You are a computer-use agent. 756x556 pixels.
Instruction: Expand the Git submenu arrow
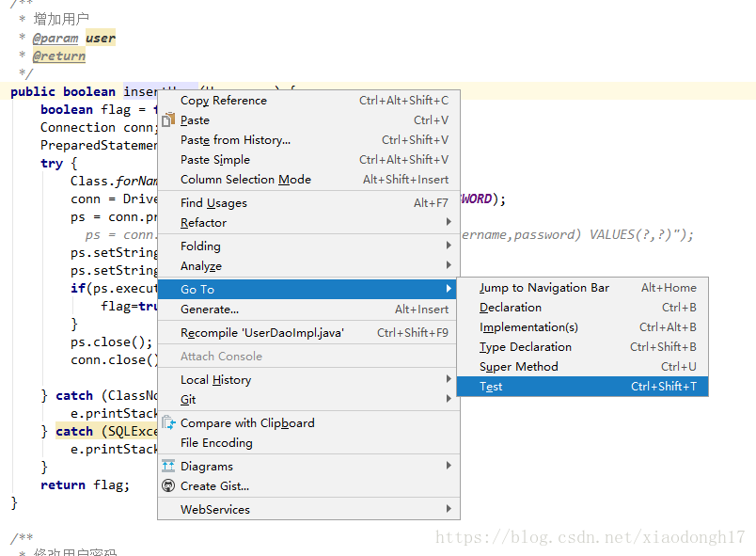click(x=449, y=399)
